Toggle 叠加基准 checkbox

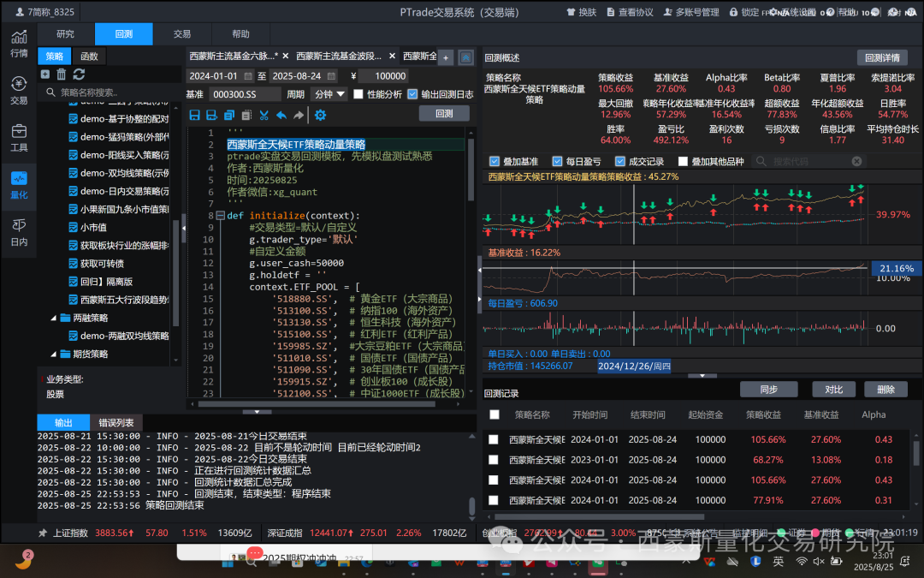click(495, 161)
